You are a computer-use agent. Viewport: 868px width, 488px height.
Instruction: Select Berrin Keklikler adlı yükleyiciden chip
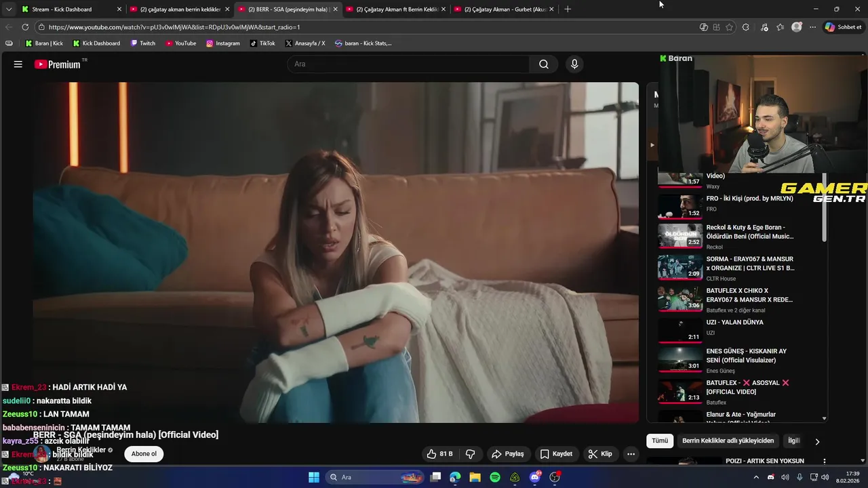(x=728, y=441)
